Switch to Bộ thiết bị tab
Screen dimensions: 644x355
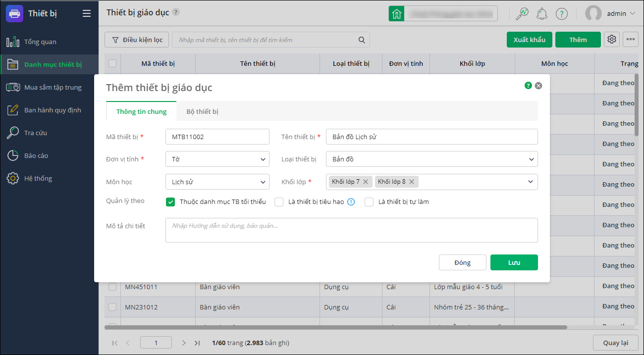pos(202,111)
